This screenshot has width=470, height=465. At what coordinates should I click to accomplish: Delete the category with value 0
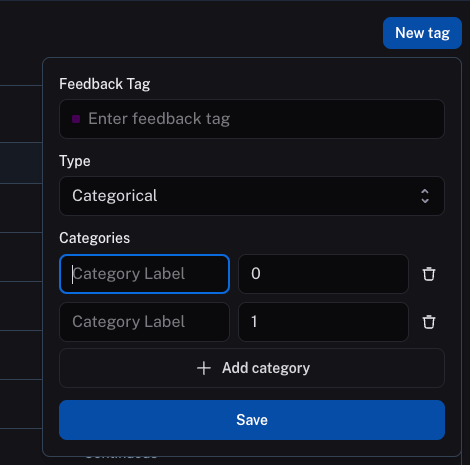[429, 274]
